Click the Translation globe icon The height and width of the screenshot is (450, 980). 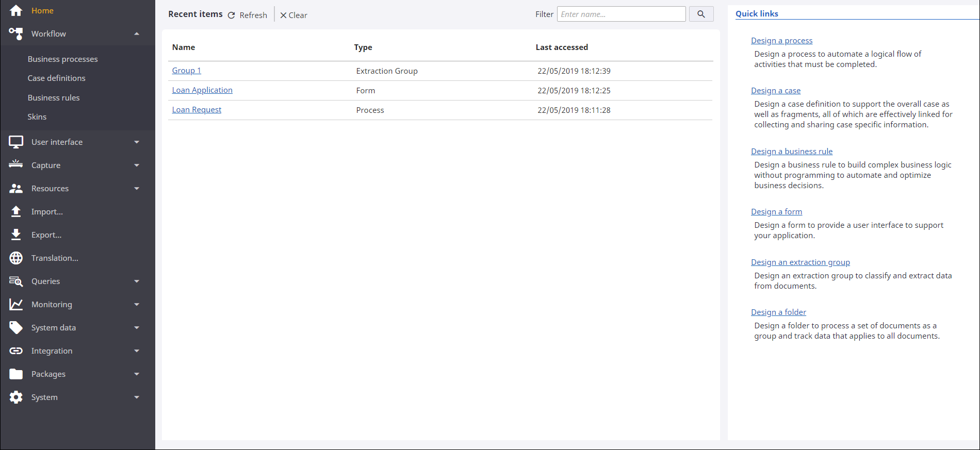point(16,258)
